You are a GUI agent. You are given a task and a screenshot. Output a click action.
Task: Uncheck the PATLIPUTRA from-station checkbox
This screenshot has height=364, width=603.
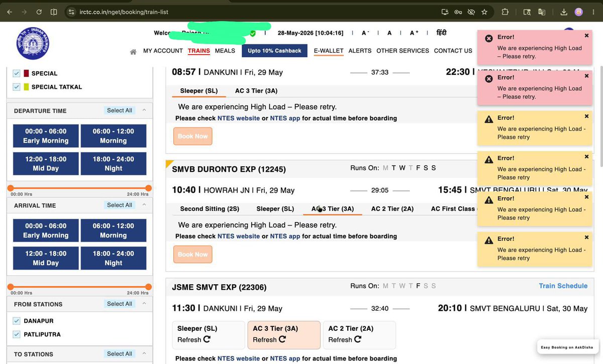pos(17,334)
